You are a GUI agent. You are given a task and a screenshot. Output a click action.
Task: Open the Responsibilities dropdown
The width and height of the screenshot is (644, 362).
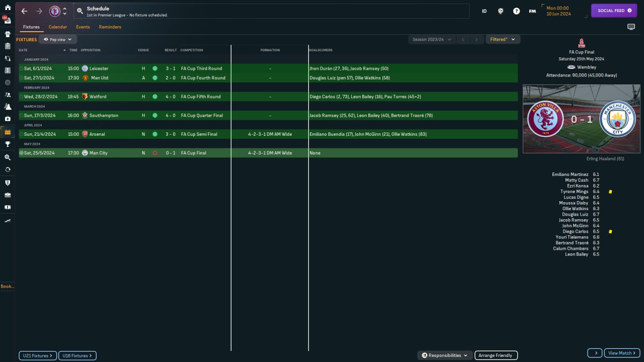coord(445,355)
